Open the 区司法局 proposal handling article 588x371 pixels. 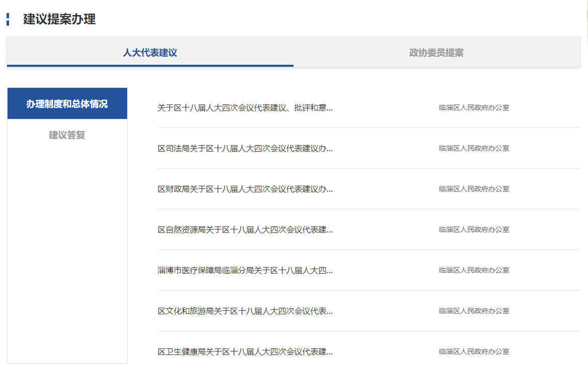(245, 148)
